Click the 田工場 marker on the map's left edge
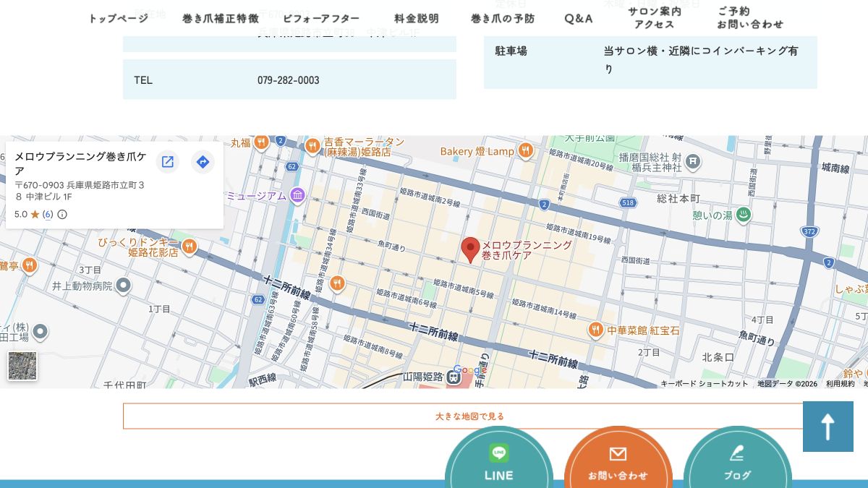Viewport: 868px width, 488px height. [x=41, y=332]
